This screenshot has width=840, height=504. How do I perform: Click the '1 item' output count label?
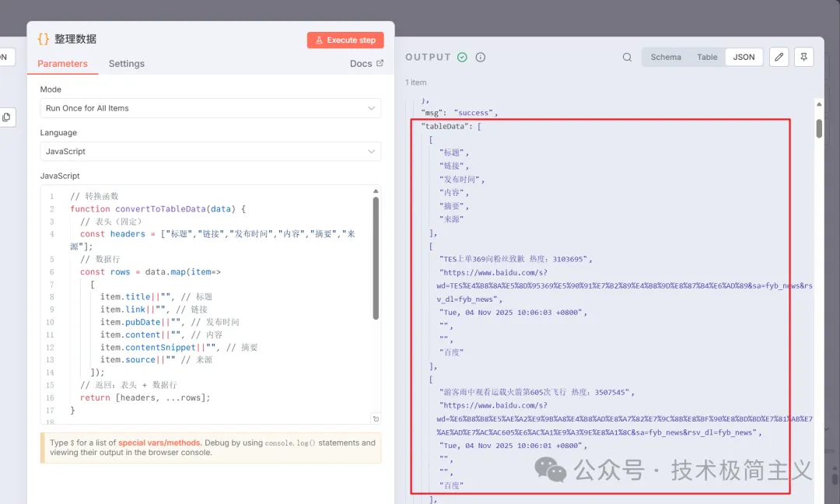tap(415, 82)
